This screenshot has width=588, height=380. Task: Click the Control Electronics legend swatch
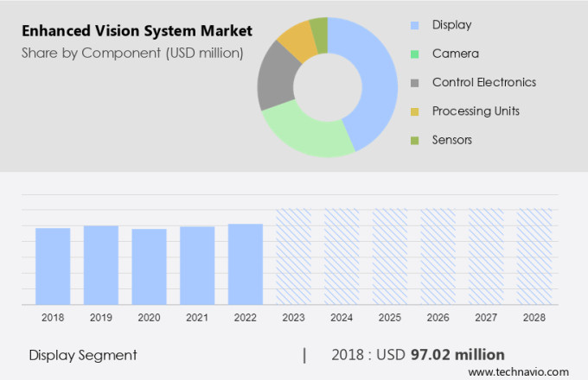tap(416, 83)
